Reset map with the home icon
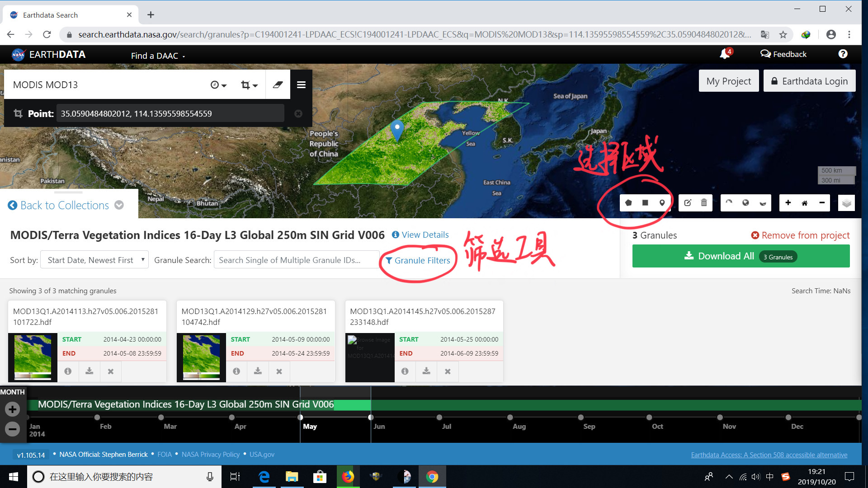The image size is (868, 488). pos(805,203)
